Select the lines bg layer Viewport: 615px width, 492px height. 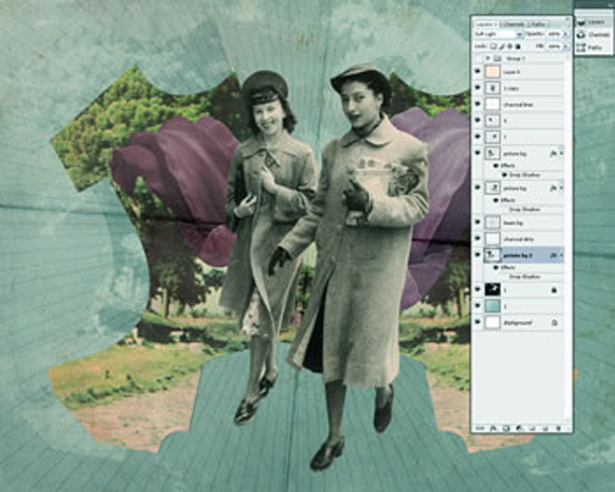click(524, 222)
